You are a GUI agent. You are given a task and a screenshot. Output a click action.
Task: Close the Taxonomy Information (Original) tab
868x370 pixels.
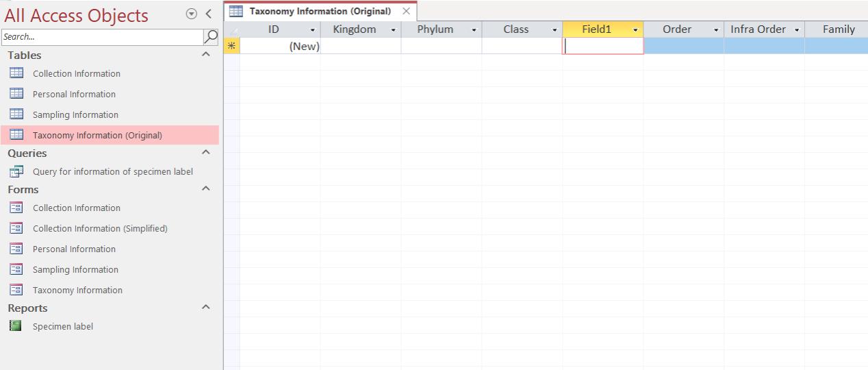(x=407, y=11)
